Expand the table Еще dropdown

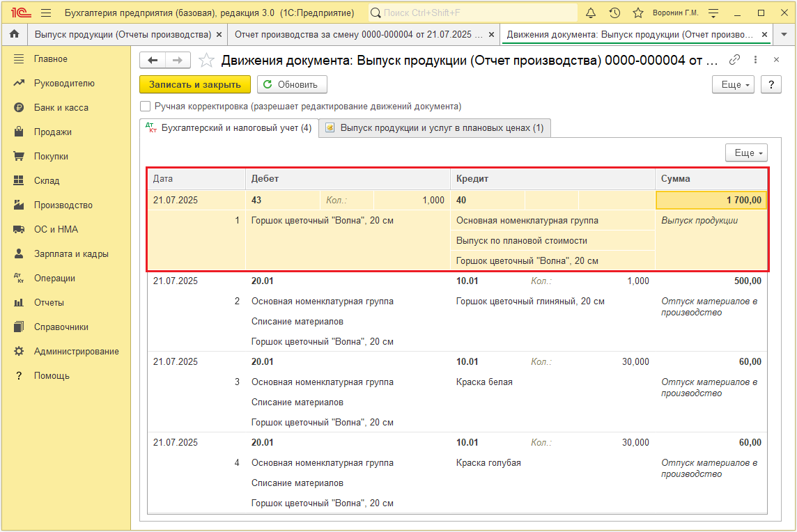[x=745, y=153]
